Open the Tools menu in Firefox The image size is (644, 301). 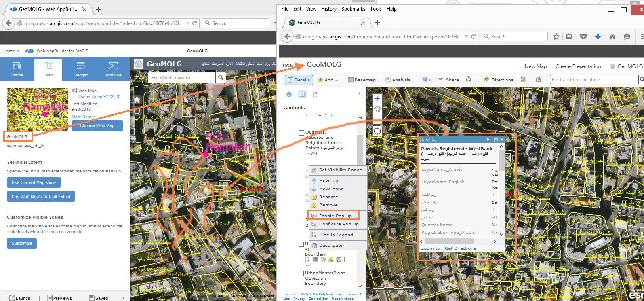376,9
